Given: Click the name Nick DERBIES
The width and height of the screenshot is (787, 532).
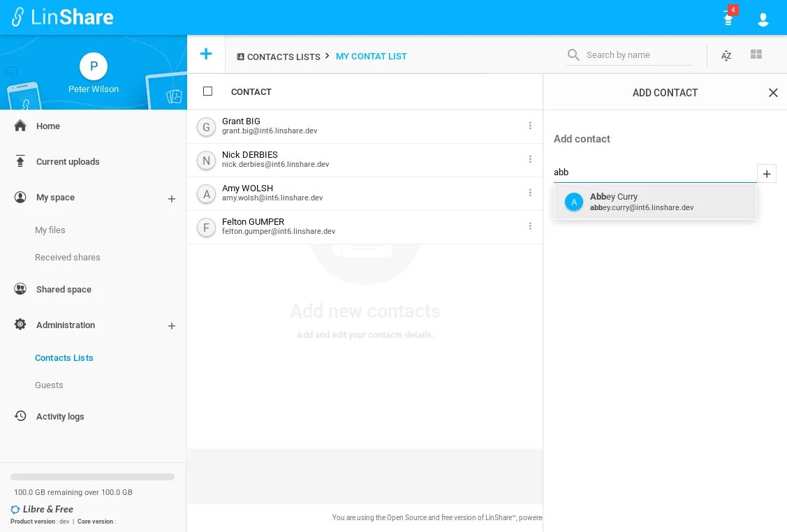Looking at the screenshot, I should click(x=250, y=154).
